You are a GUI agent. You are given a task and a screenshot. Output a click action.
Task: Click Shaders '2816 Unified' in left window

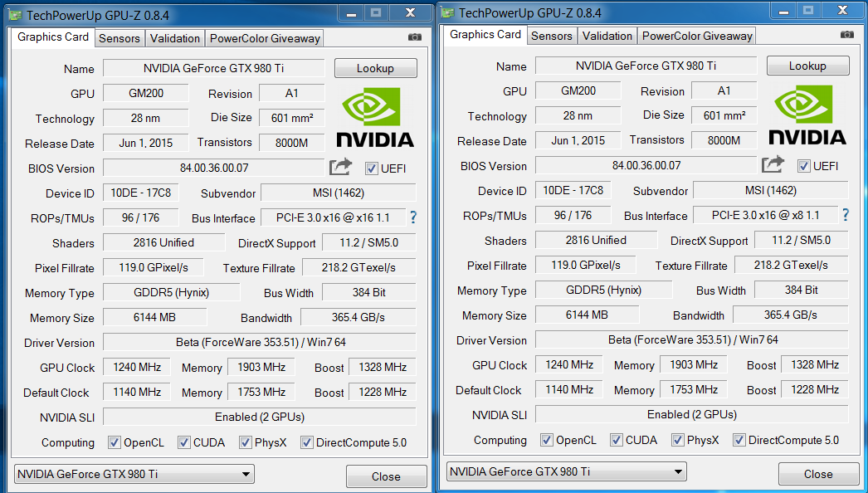tap(163, 242)
